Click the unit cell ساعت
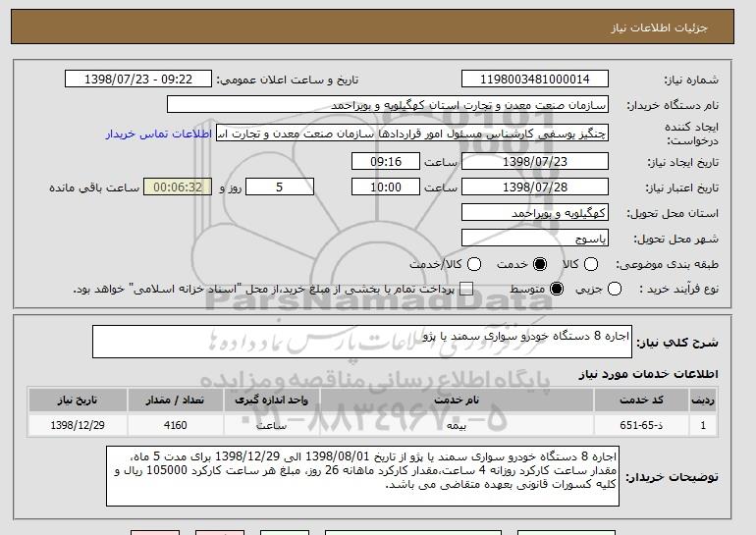The height and width of the screenshot is (535, 756). click(271, 425)
